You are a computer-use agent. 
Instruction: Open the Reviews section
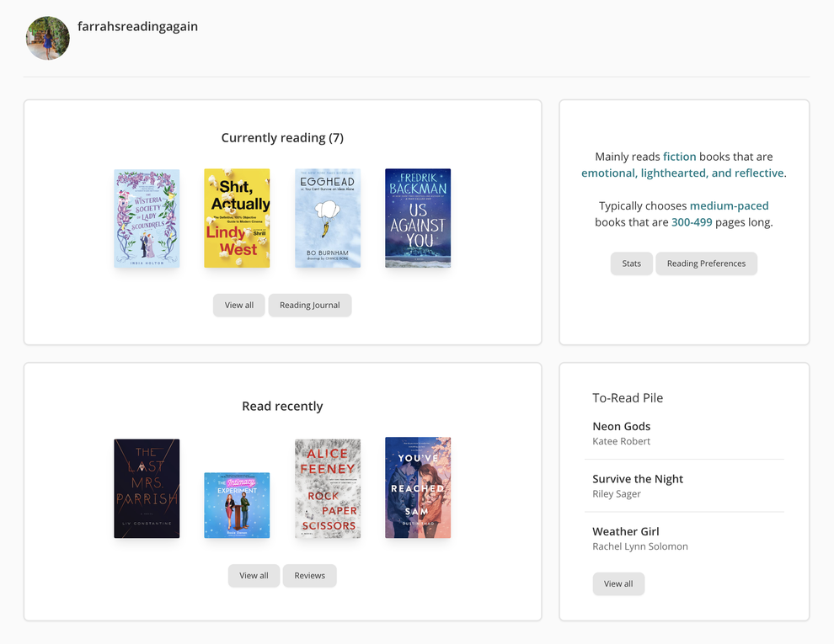coord(309,575)
